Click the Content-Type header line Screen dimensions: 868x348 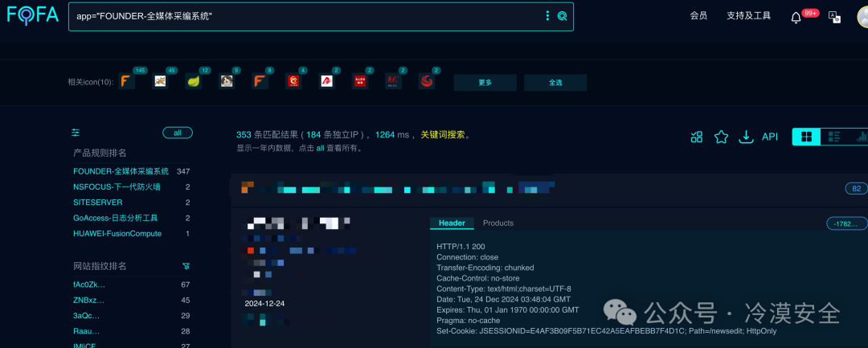(x=504, y=289)
